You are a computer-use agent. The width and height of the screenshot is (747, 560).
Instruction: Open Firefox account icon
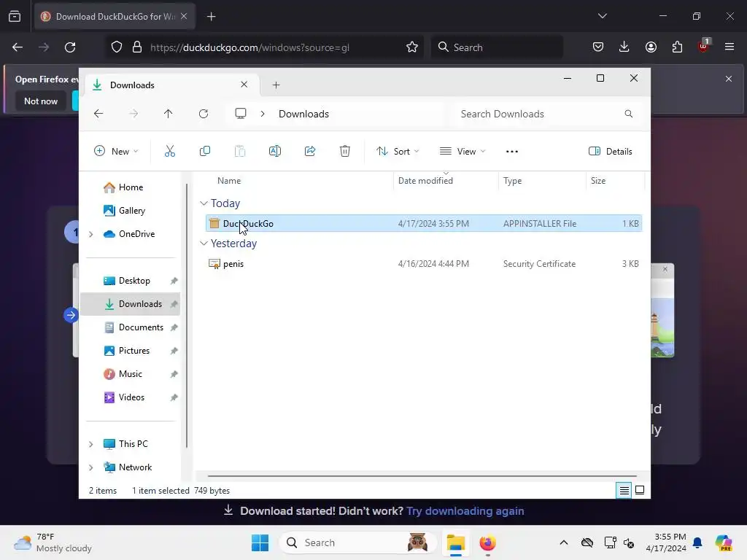pyautogui.click(x=651, y=47)
